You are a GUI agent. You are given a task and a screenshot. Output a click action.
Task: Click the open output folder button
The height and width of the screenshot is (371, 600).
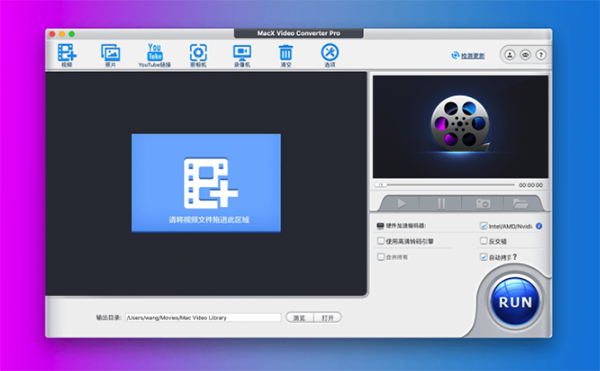[x=328, y=317]
